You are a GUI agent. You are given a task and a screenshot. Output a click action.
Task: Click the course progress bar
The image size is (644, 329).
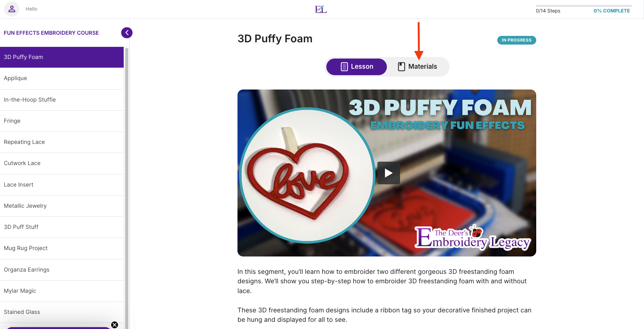[x=583, y=6]
